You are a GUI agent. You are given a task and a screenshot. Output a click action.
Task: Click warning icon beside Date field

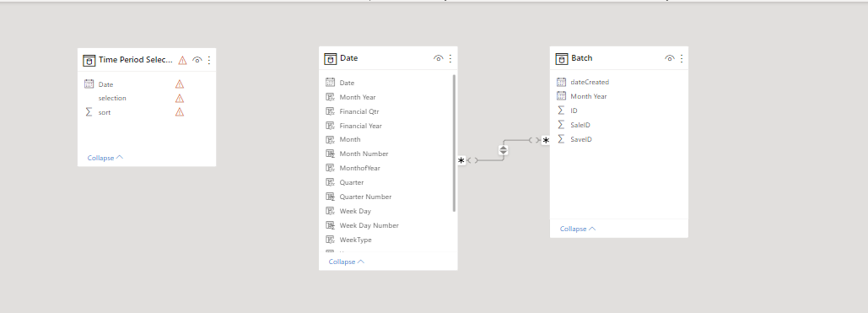click(180, 84)
